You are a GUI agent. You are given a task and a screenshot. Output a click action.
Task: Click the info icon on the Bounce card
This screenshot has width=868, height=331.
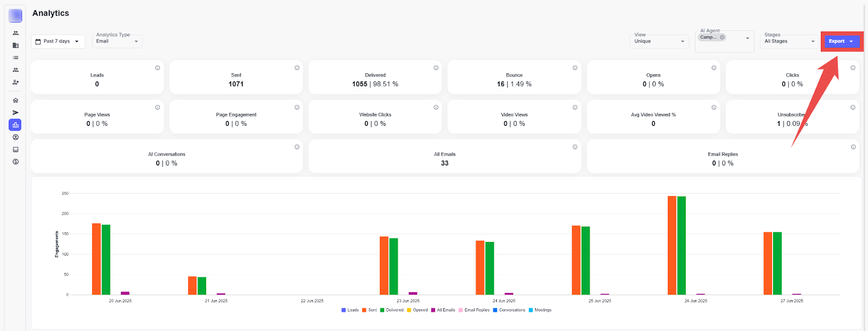coord(575,68)
